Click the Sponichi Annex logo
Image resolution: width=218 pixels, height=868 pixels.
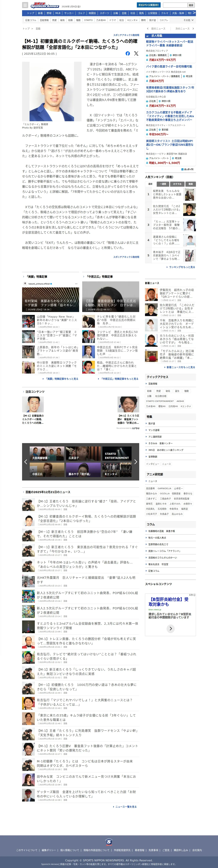tap(44, 5)
